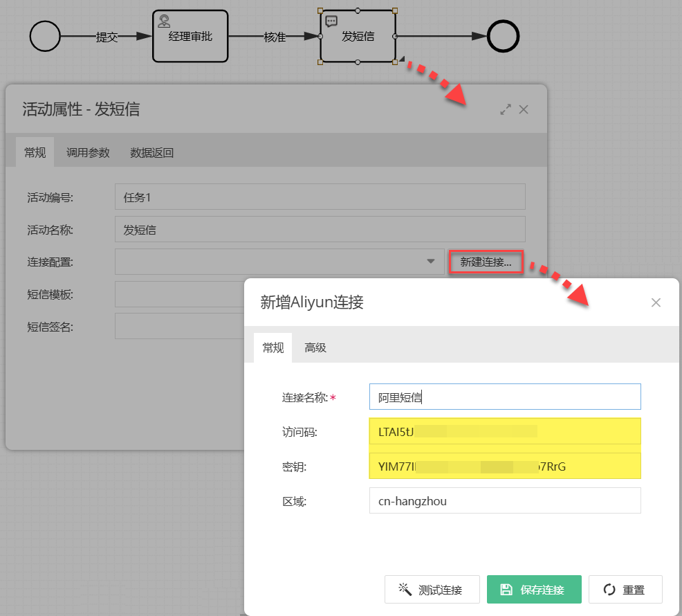Click the 区域 field showing cn-hangzhou
The width and height of the screenshot is (682, 616).
[505, 500]
